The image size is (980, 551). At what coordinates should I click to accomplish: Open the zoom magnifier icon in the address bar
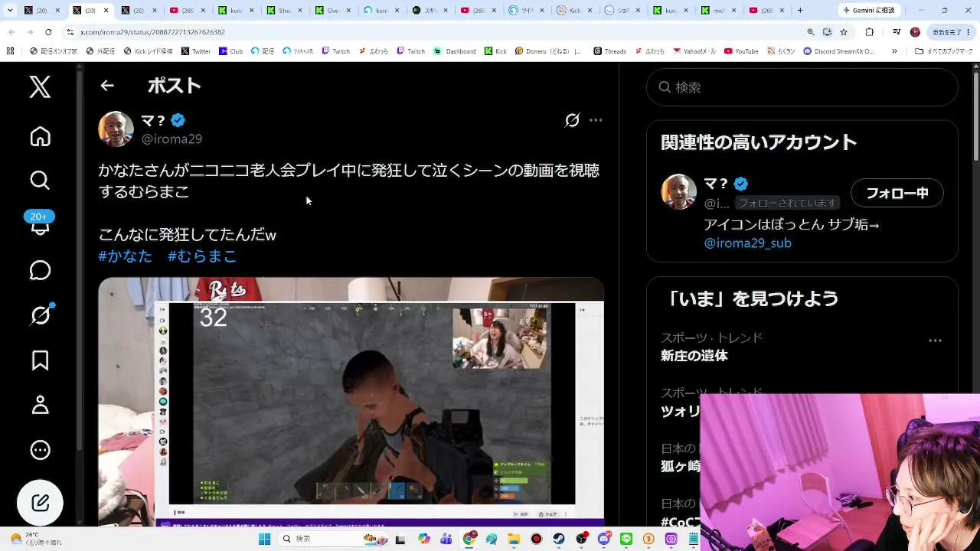click(811, 32)
